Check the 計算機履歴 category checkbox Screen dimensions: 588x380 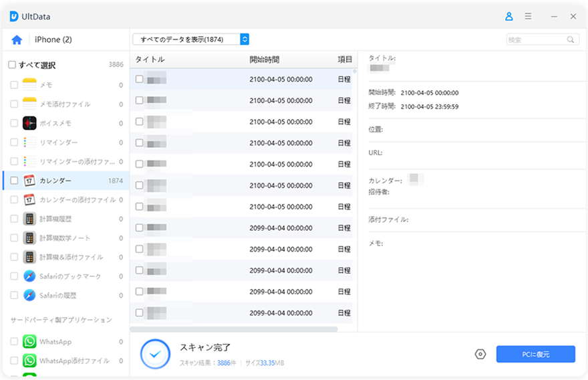tap(14, 219)
